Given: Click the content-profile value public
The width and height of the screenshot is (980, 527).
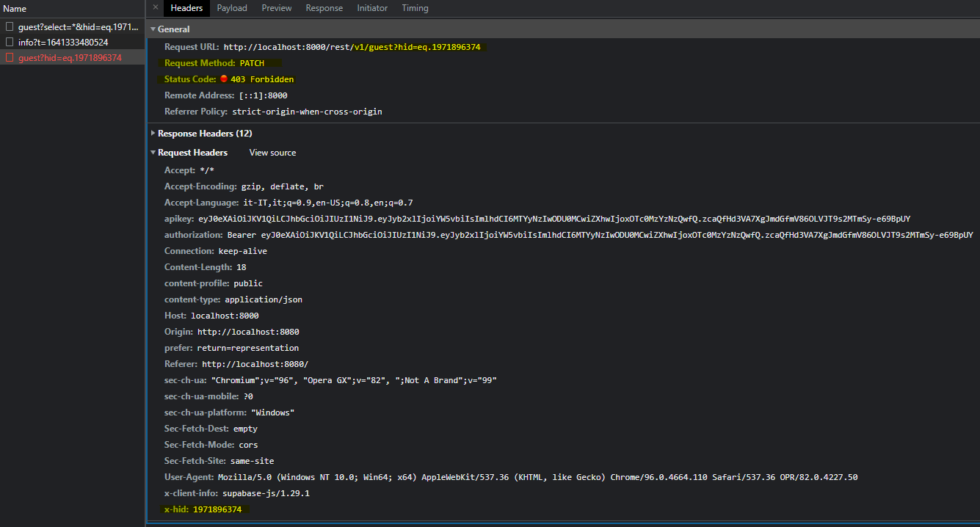Looking at the screenshot, I should (x=248, y=283).
